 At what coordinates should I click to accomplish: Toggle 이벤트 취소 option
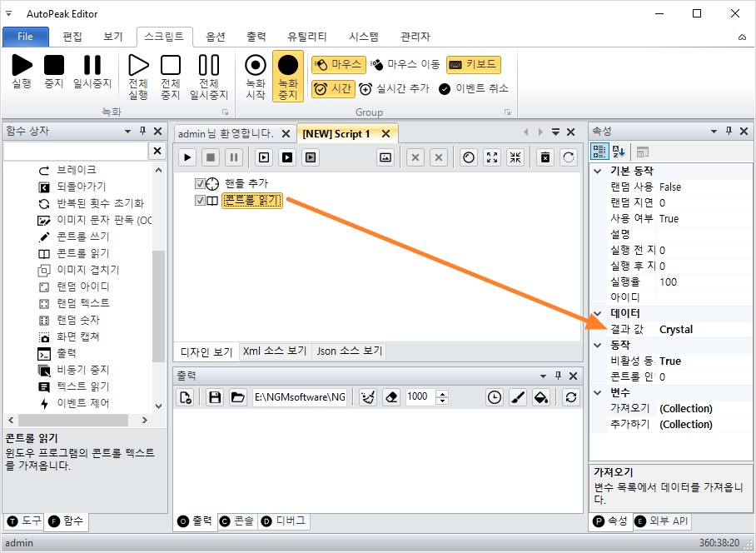[474, 89]
